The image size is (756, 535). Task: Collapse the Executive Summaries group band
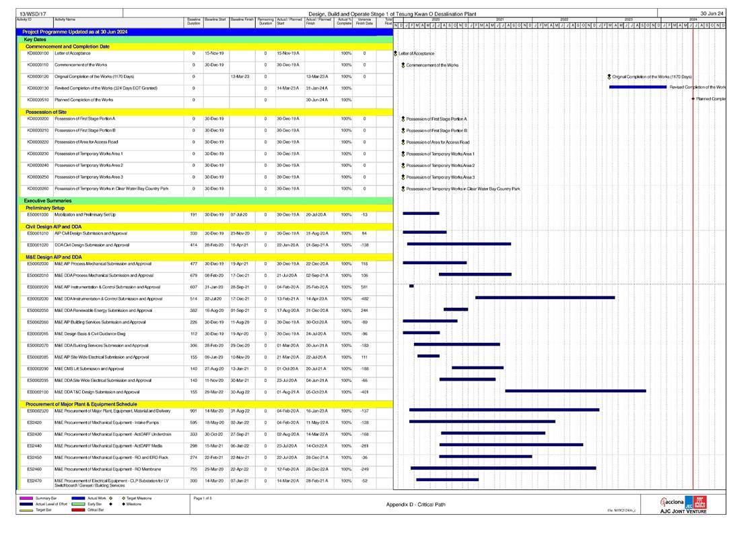coord(47,201)
